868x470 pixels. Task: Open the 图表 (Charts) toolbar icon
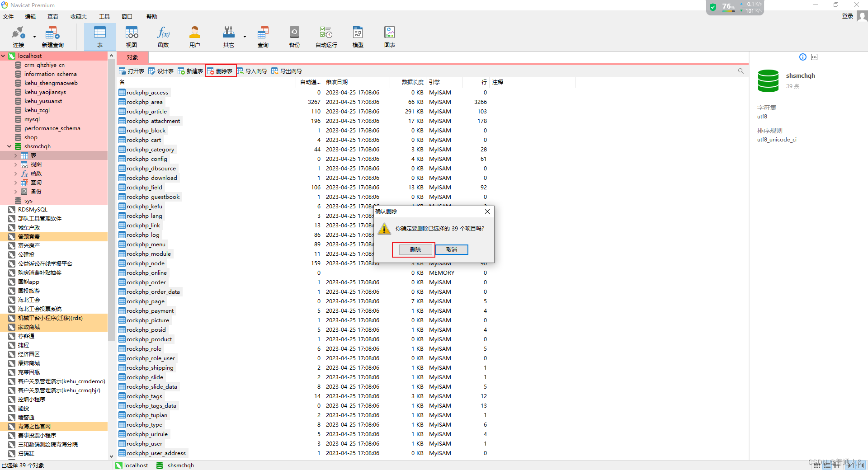coord(389,37)
